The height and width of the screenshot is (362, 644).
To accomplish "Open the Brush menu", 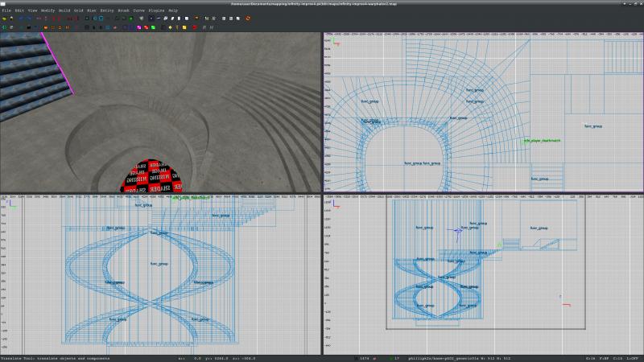I will point(123,10).
